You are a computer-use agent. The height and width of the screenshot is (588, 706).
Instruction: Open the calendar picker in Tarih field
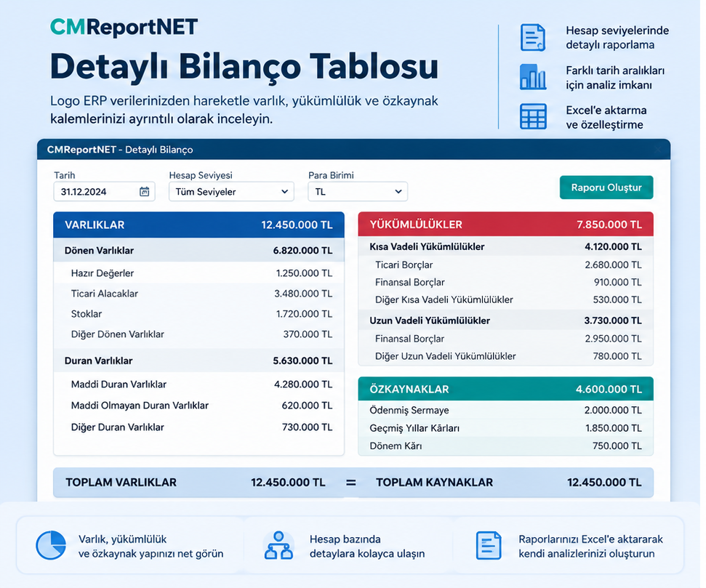tap(144, 192)
